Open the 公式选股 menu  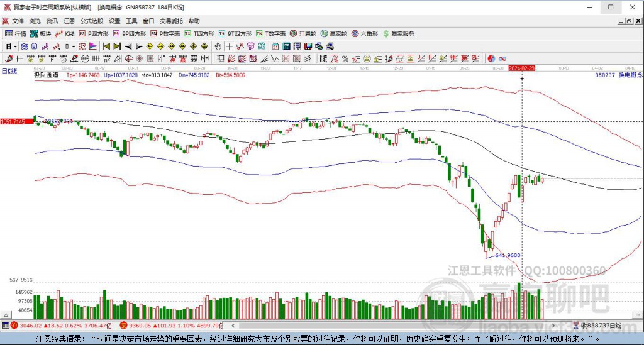point(92,21)
